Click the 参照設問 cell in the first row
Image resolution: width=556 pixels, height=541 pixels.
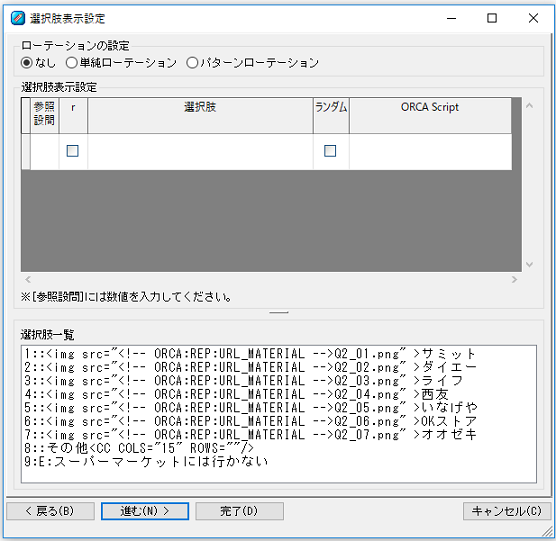45,152
